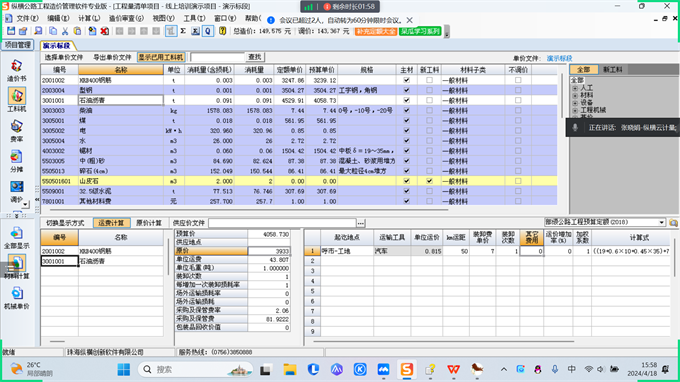The width and height of the screenshot is (680, 382).
Task: Expand the 人工 tree node
Action: [x=575, y=88]
